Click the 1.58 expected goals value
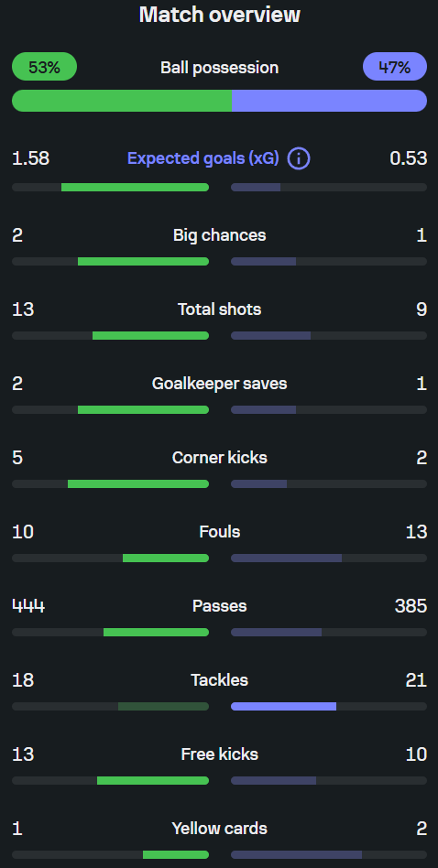438x868 pixels. click(30, 159)
